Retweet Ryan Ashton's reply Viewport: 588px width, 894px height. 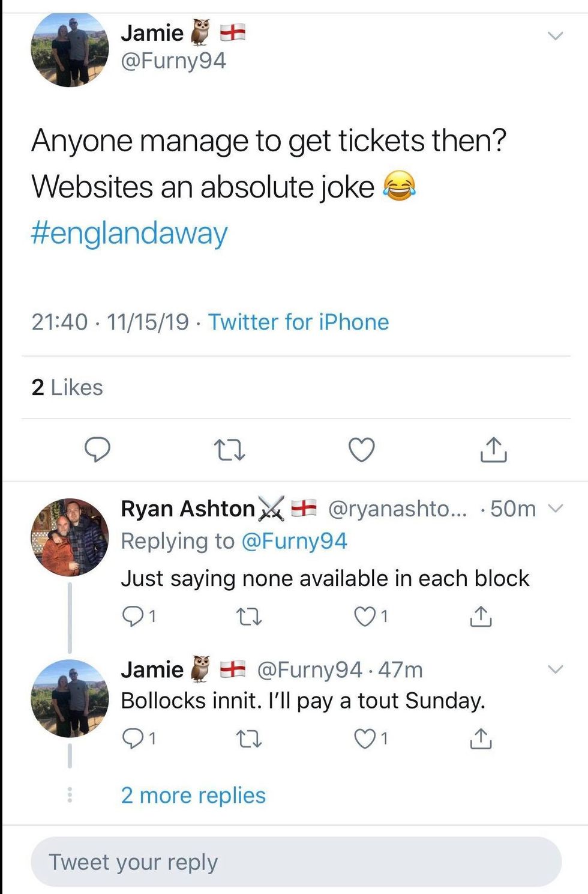(248, 617)
